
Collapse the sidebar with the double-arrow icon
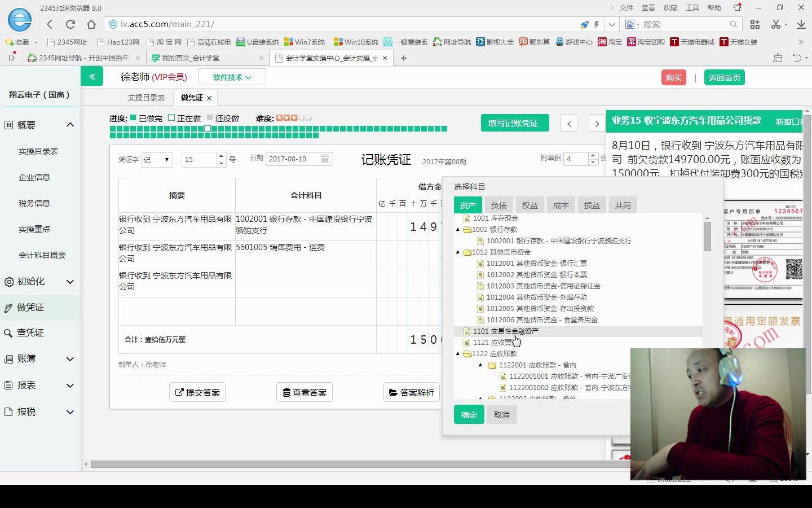tap(92, 76)
